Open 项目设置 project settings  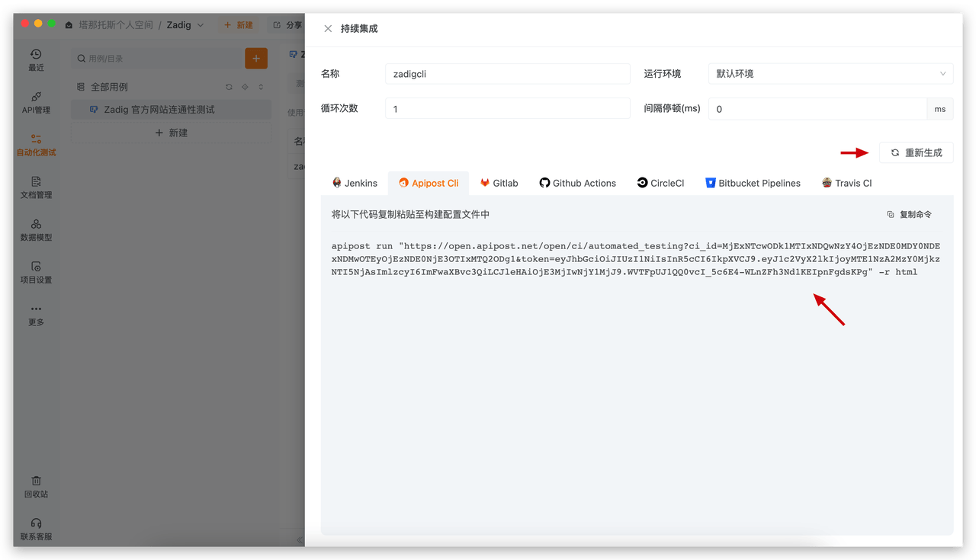click(36, 272)
